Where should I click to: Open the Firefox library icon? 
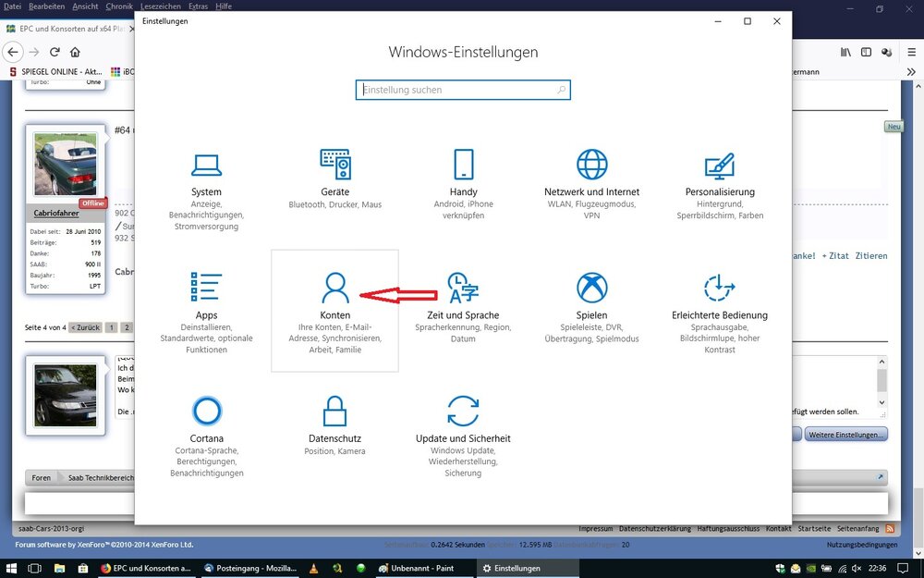[x=845, y=52]
